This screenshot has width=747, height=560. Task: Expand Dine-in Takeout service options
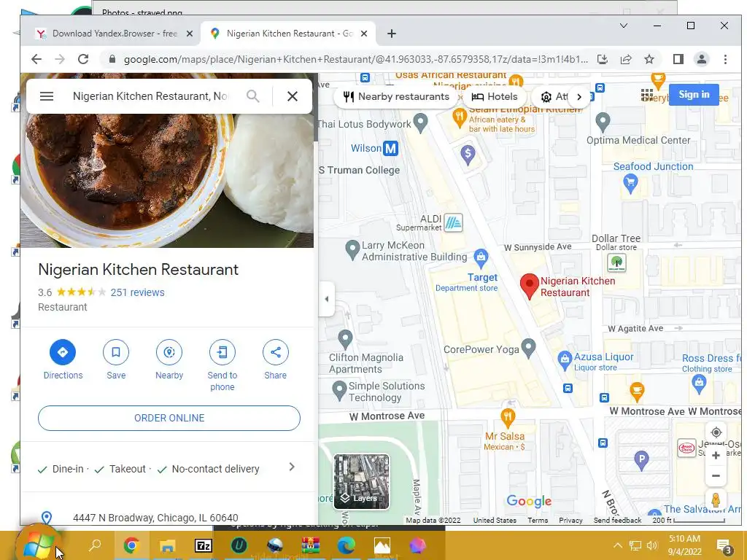[292, 467]
